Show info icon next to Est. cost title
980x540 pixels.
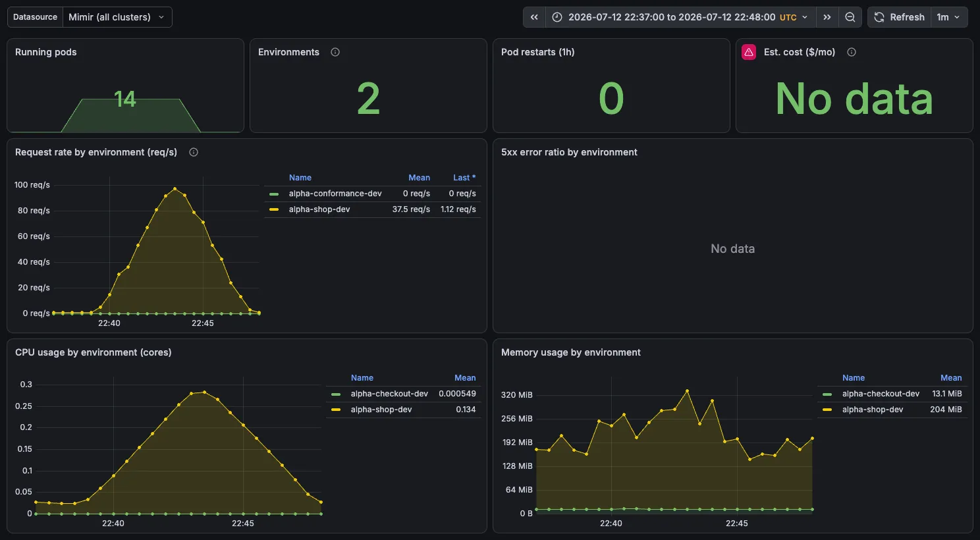pos(852,52)
